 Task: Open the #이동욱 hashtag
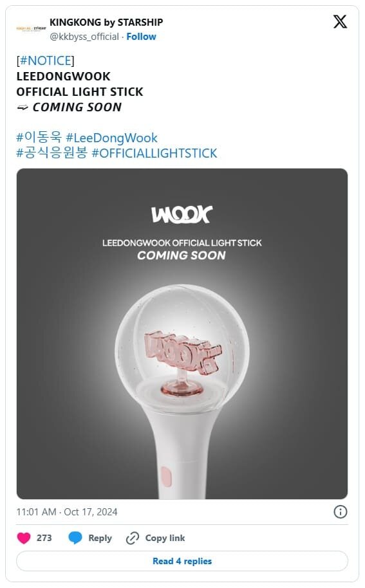pos(39,138)
